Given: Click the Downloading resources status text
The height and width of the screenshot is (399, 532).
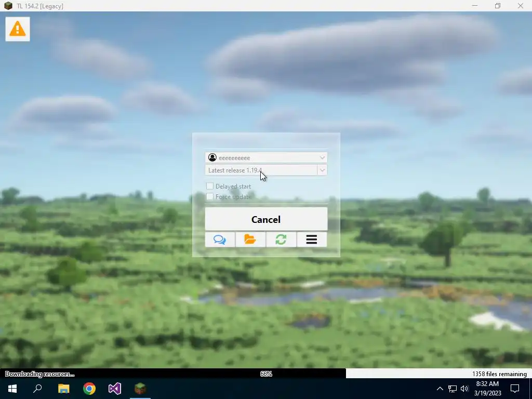Looking at the screenshot, I should 39,374.
